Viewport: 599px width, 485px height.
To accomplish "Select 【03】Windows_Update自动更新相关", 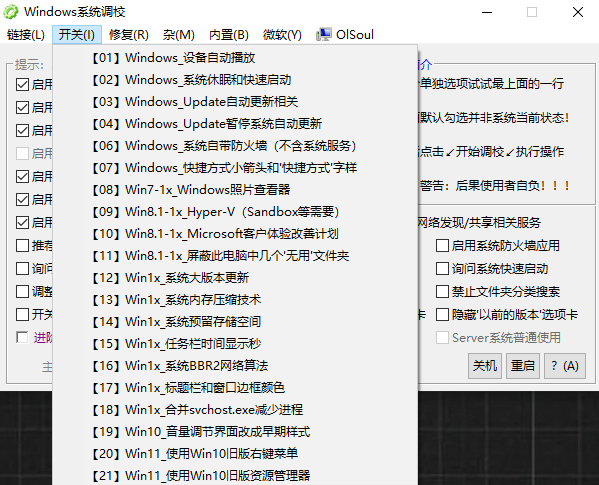I will coord(235,102).
